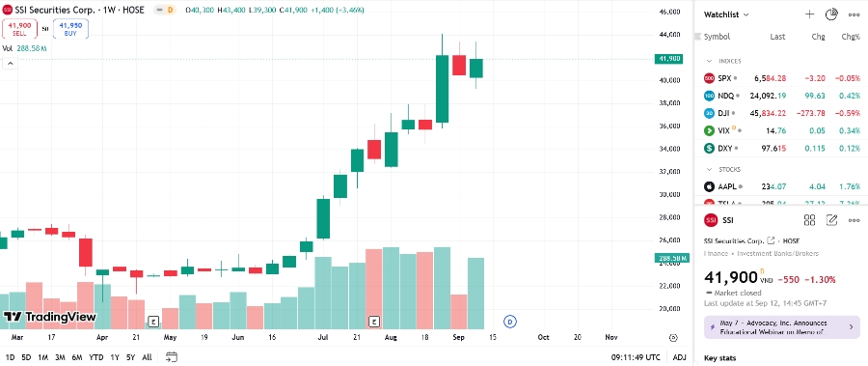
Task: Open the date range calendar picker
Action: (171, 357)
